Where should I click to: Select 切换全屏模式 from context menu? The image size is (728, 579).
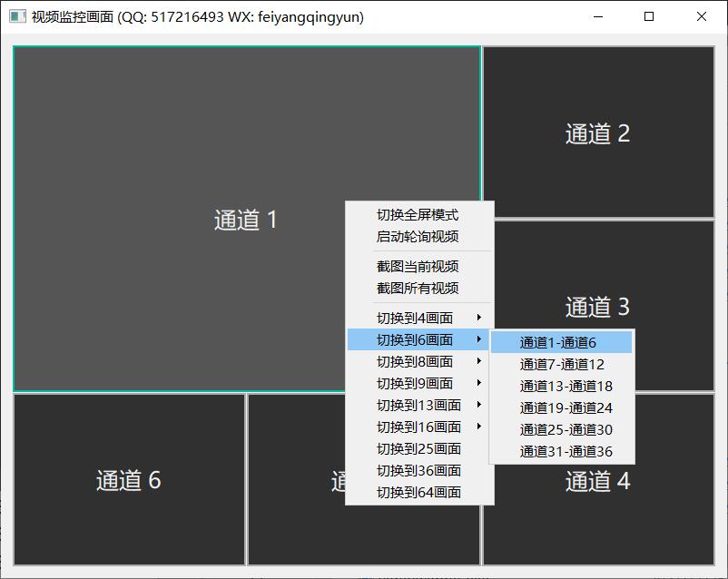coord(418,215)
